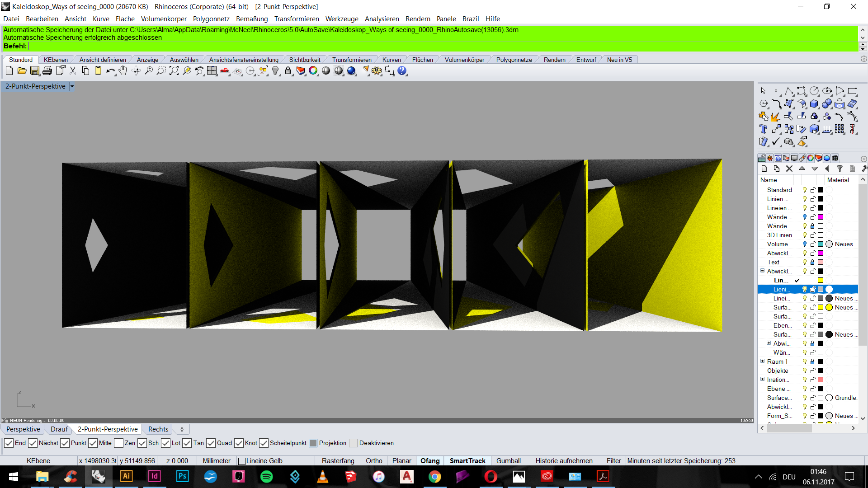
Task: Select the Explode tool icon
Action: pos(775,117)
